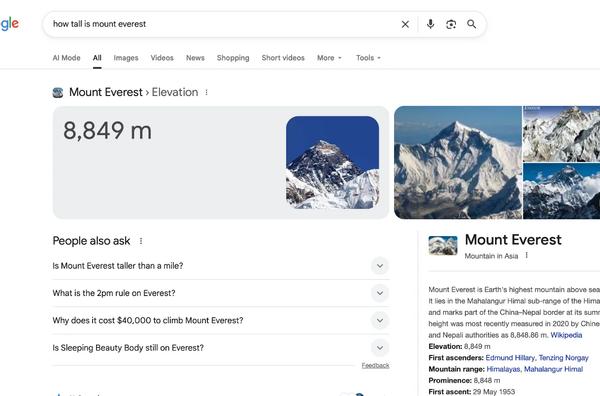Open the Shopping tab

tap(233, 58)
